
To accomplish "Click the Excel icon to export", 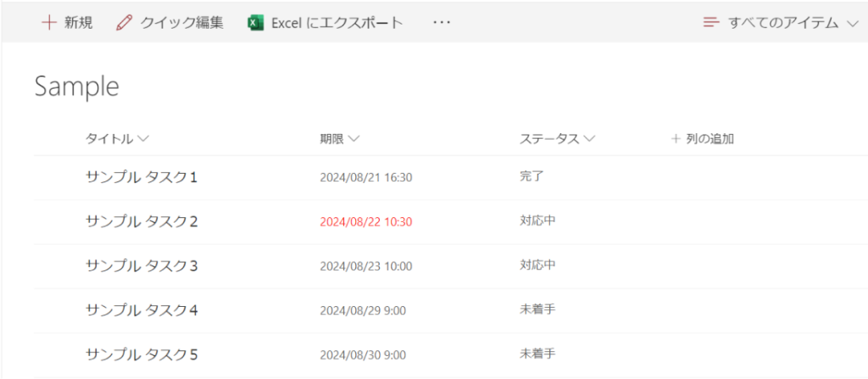I will coord(255,23).
